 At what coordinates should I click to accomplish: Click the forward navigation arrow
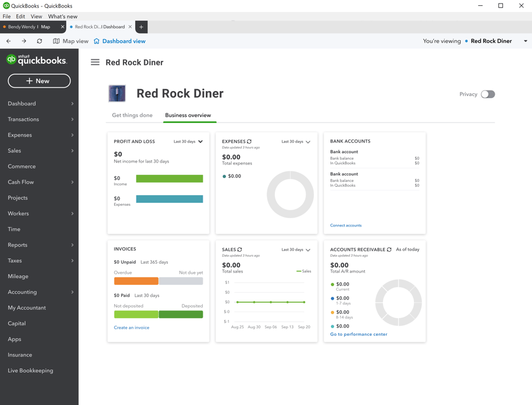tap(24, 41)
